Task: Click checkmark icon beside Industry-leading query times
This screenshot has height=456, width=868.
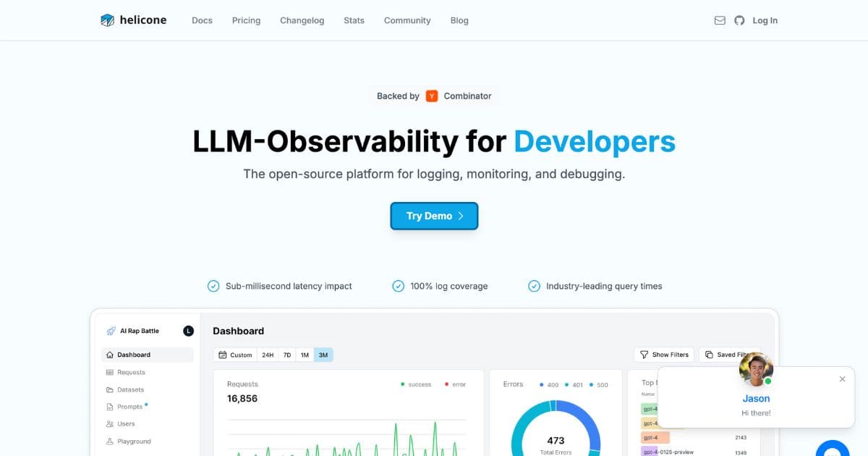Action: 534,286
